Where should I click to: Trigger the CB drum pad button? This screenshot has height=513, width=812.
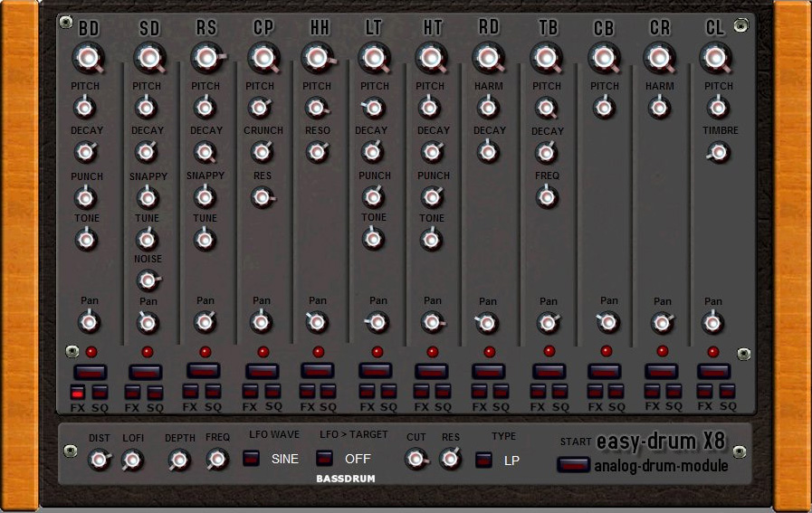[x=604, y=371]
